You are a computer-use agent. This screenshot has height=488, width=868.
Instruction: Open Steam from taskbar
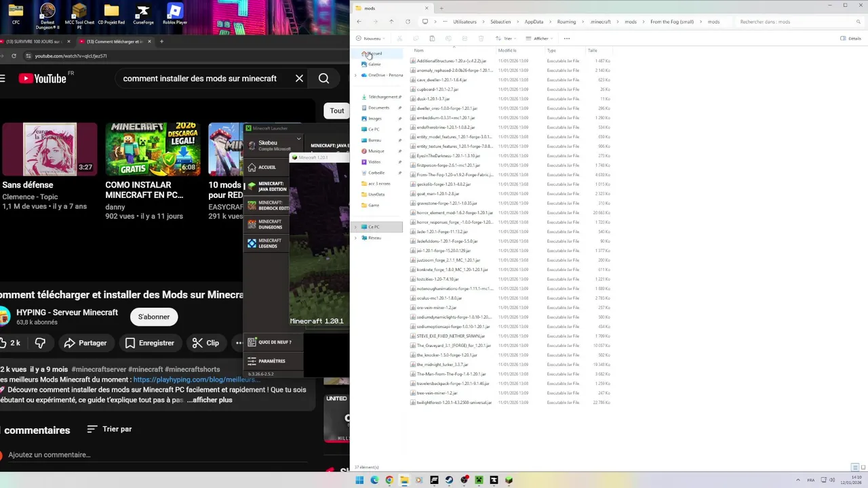449,480
